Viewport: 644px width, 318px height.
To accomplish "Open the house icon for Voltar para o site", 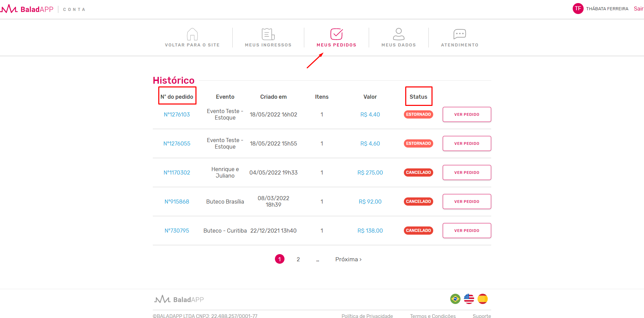I will pyautogui.click(x=192, y=34).
